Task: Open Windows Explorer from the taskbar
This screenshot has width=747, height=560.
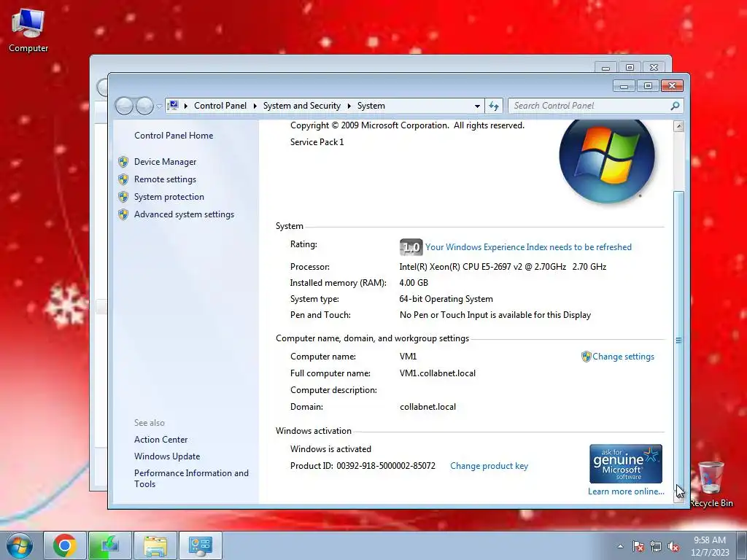Action: (x=155, y=545)
